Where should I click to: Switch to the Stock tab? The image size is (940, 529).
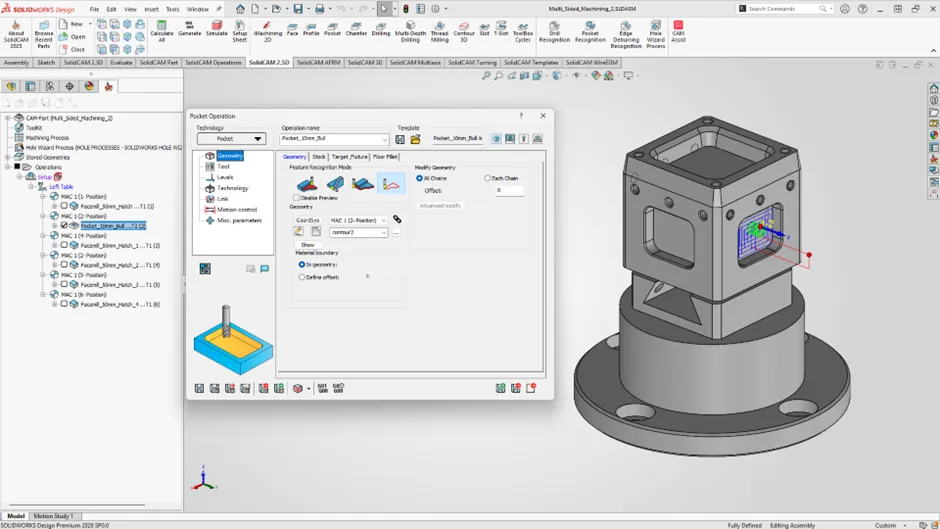(318, 157)
